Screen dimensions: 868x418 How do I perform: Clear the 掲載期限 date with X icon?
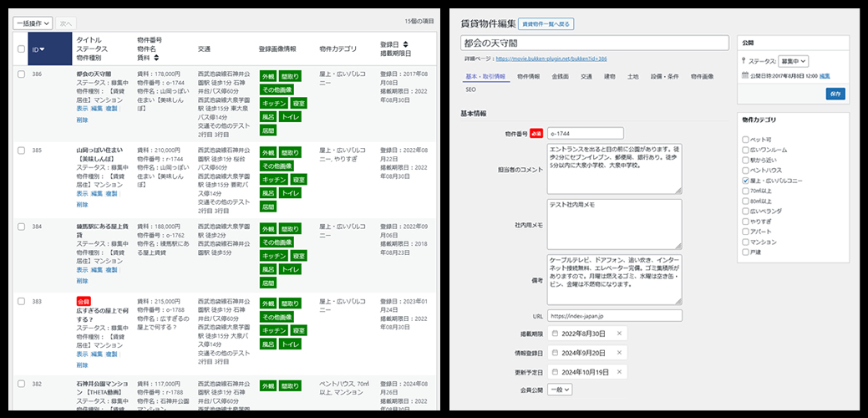(619, 334)
